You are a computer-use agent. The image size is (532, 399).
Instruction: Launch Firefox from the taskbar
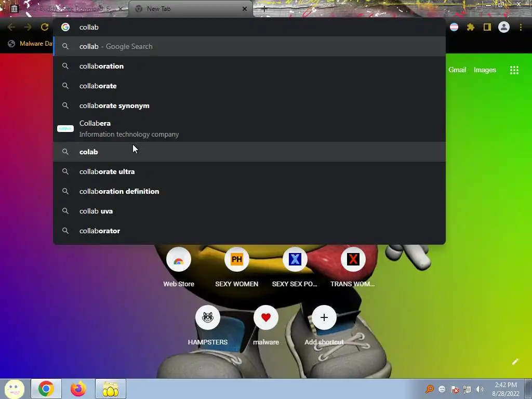pyautogui.click(x=78, y=389)
